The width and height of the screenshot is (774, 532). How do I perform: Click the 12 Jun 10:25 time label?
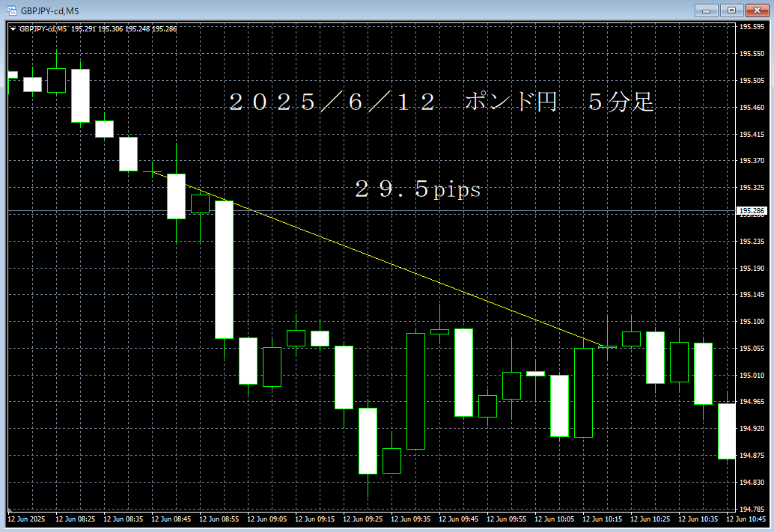(650, 519)
